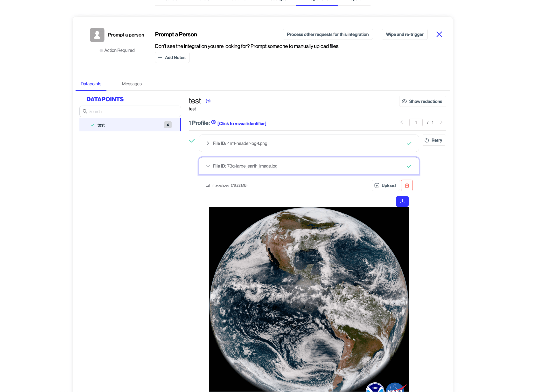Click the image/jpeg file type icon
The width and height of the screenshot is (559, 392).
point(207,185)
